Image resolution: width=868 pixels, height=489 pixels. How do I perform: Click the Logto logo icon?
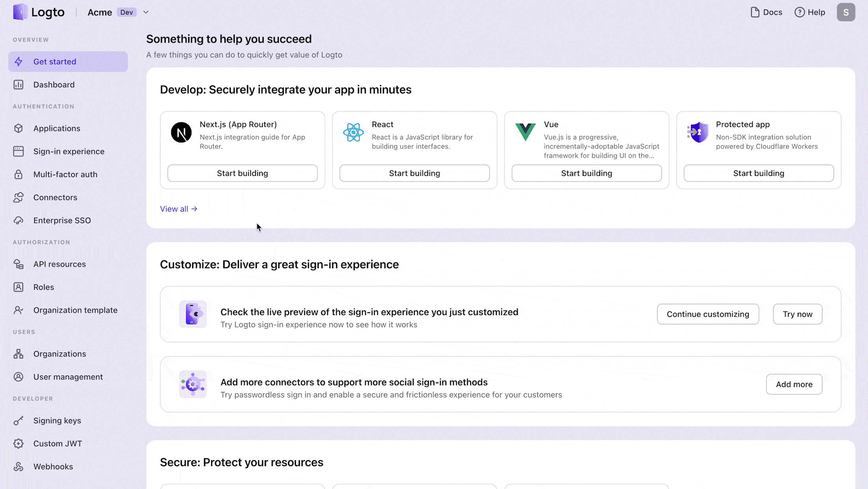20,12
